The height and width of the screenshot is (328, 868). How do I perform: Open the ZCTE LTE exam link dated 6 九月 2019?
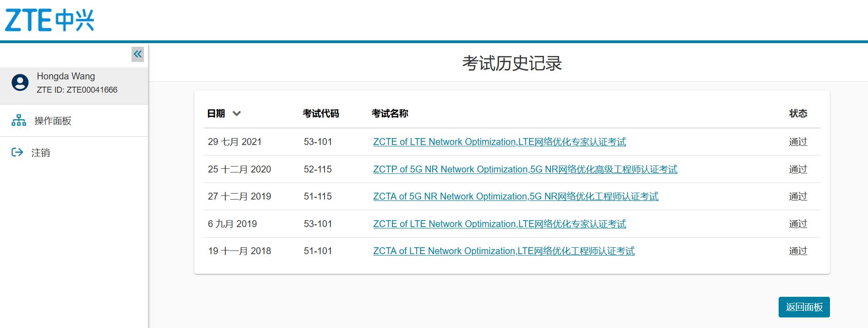point(500,224)
